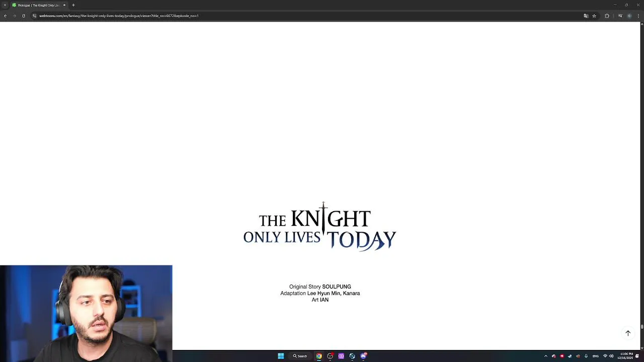The width and height of the screenshot is (644, 362).
Task: Open the browser extensions puzzle icon
Action: (x=607, y=16)
